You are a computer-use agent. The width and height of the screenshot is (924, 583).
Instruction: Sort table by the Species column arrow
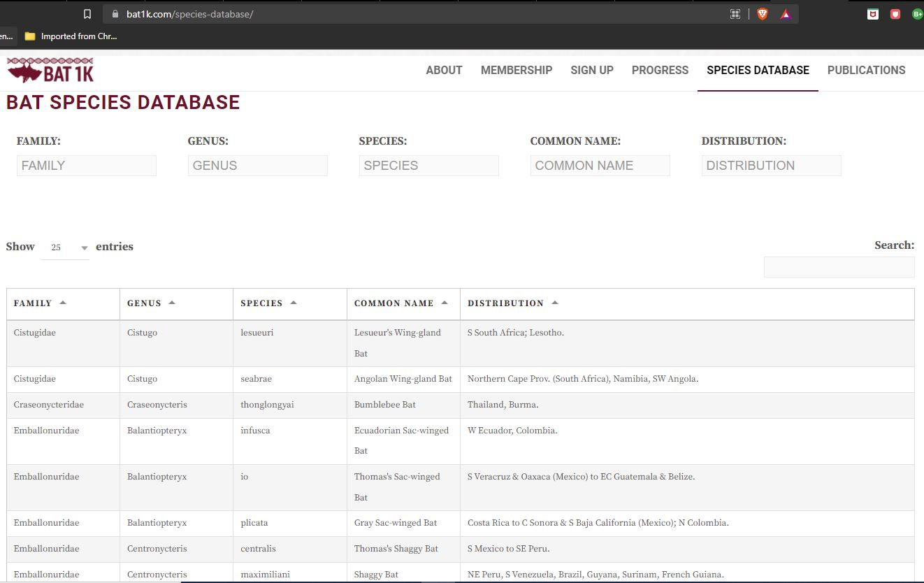[294, 303]
